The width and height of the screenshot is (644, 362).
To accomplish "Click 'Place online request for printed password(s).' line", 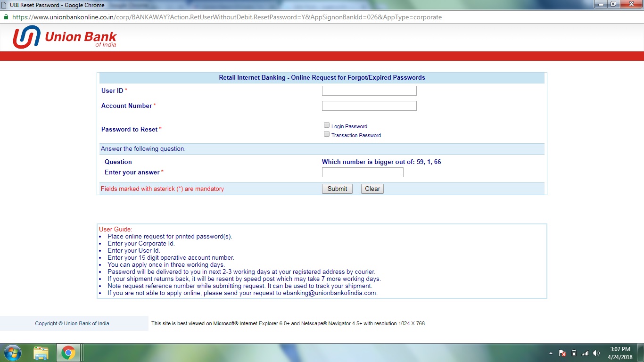I will [x=170, y=236].
